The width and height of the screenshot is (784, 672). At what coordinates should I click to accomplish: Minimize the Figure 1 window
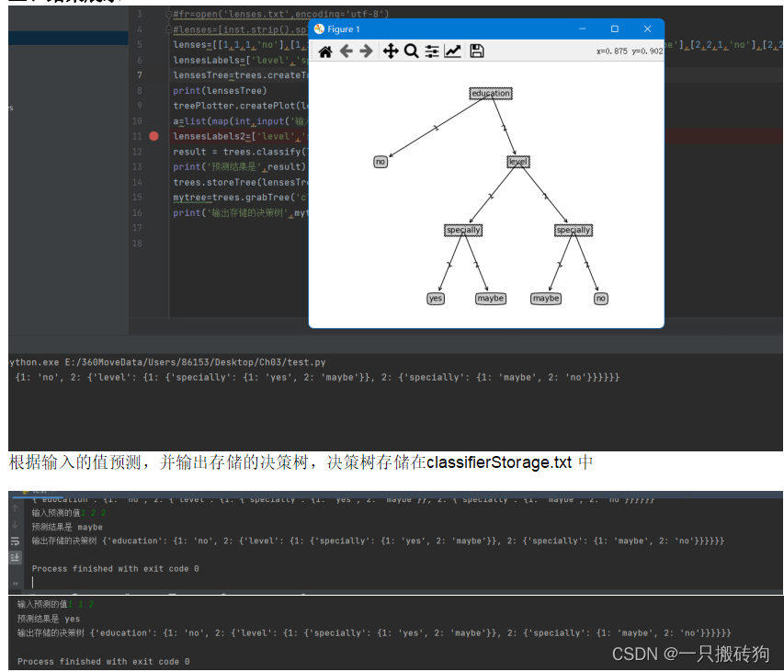pyautogui.click(x=583, y=29)
